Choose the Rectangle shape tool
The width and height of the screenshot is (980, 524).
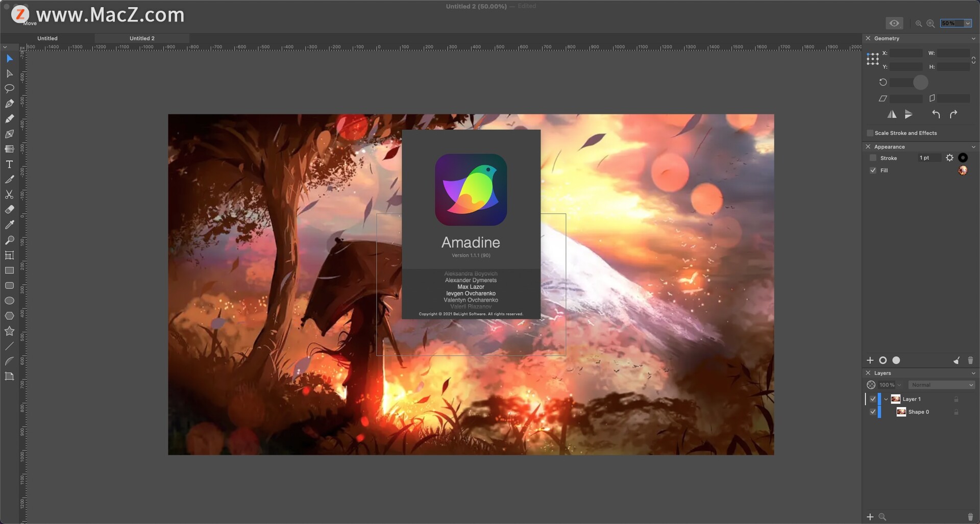click(x=9, y=270)
